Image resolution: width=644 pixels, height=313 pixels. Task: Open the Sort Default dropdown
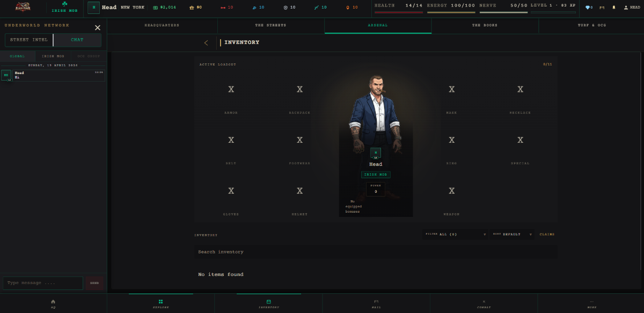pyautogui.click(x=511, y=235)
